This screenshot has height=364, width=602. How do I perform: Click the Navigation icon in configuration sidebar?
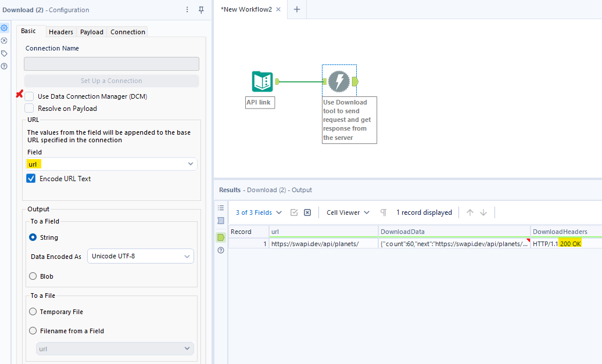tap(4, 41)
